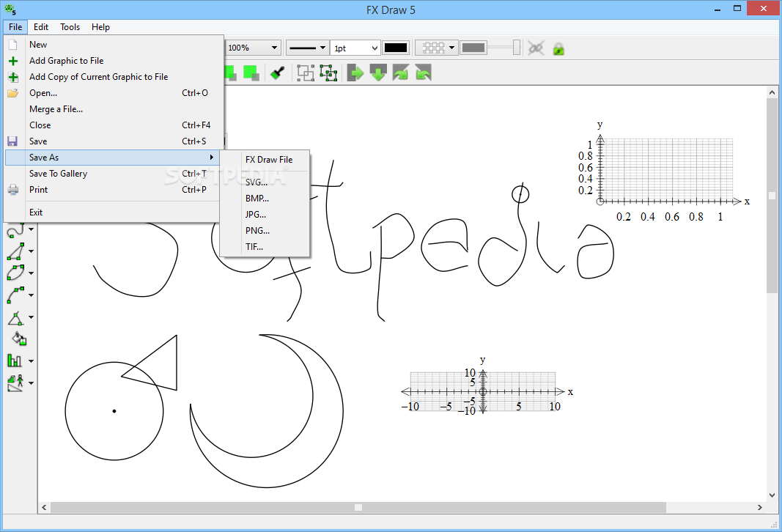
Task: Expand the ellipse tool options arrow
Action: click(x=31, y=273)
